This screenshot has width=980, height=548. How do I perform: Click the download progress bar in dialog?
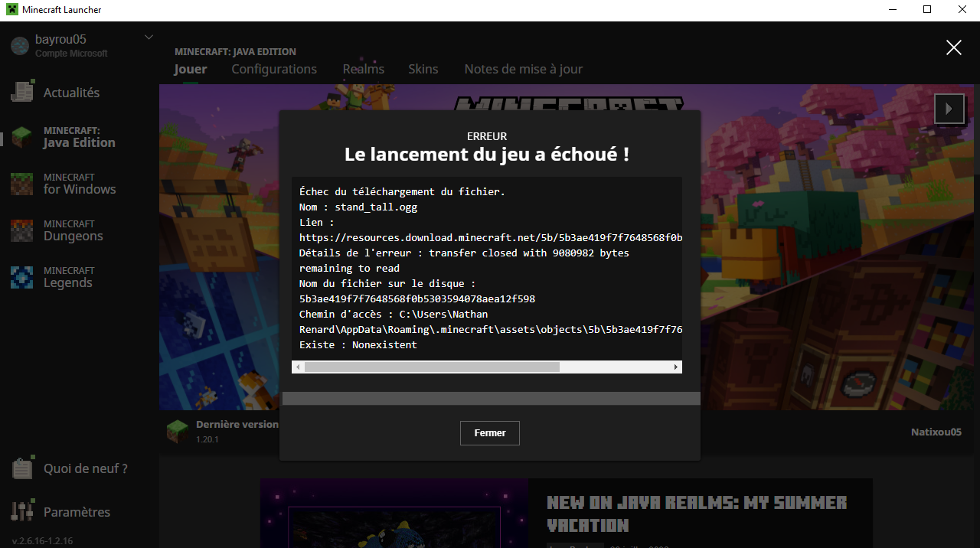[492, 398]
